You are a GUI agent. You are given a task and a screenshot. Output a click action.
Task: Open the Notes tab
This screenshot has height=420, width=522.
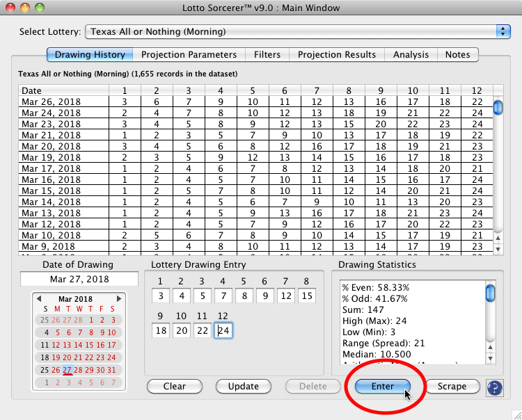(x=458, y=54)
